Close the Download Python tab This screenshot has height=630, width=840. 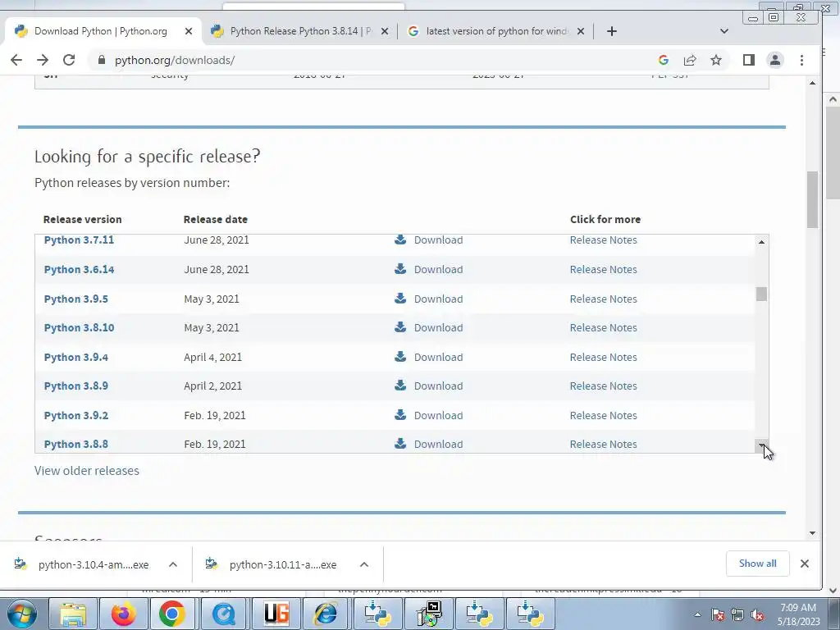click(189, 31)
